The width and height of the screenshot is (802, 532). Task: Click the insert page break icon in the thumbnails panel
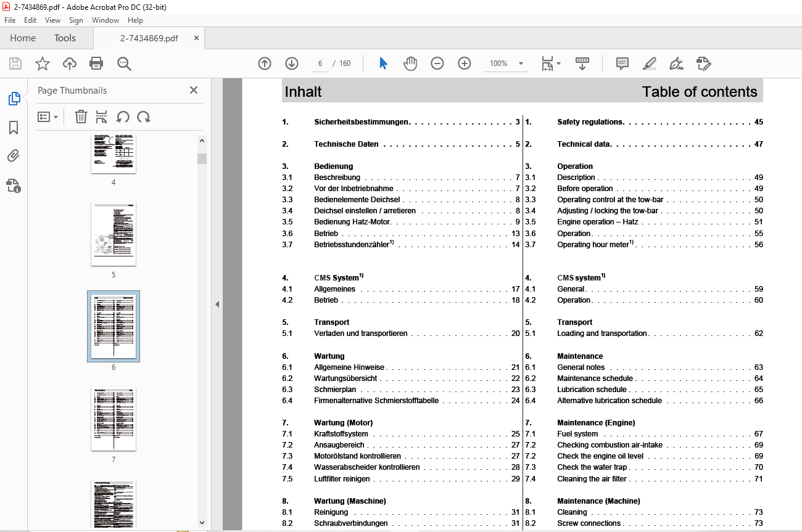(102, 117)
